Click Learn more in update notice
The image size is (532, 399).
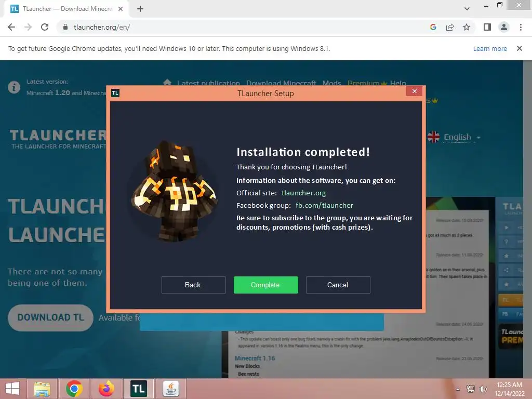pos(490,48)
